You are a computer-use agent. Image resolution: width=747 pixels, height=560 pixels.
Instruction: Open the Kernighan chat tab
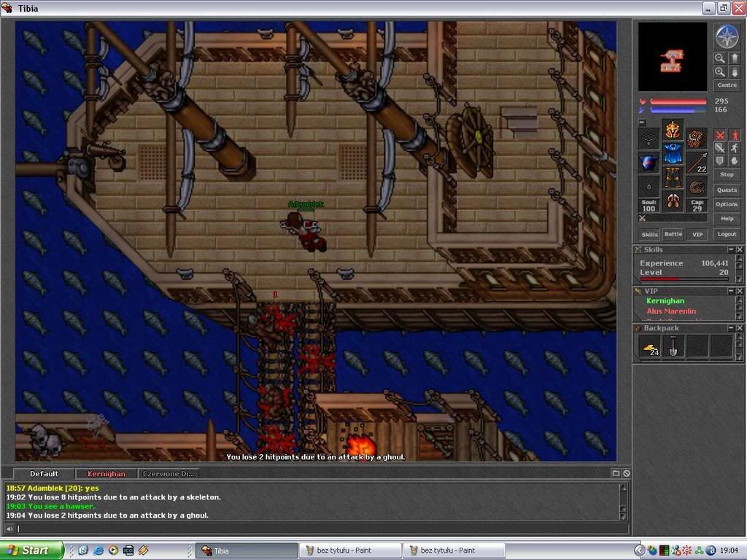coord(107,474)
